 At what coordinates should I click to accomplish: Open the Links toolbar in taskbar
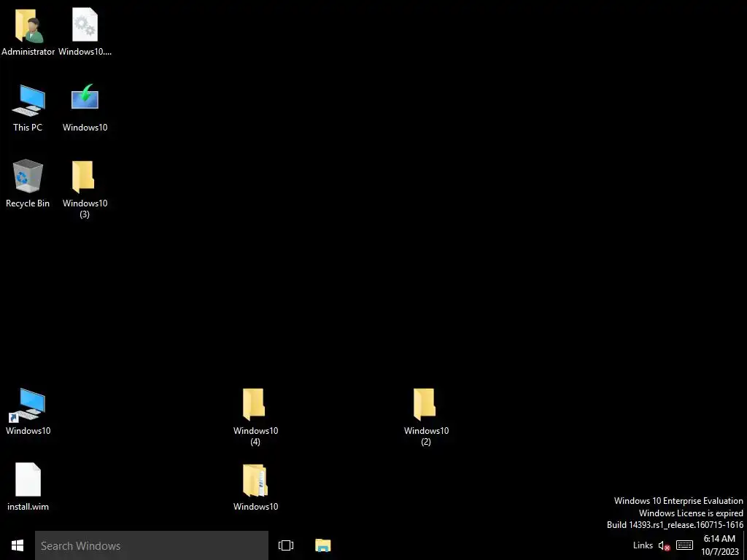coord(643,545)
